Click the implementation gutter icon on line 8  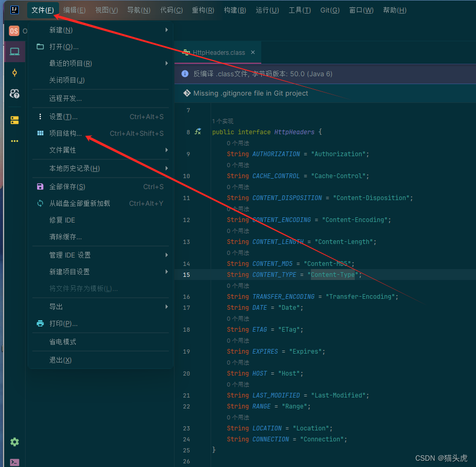pyautogui.click(x=198, y=132)
